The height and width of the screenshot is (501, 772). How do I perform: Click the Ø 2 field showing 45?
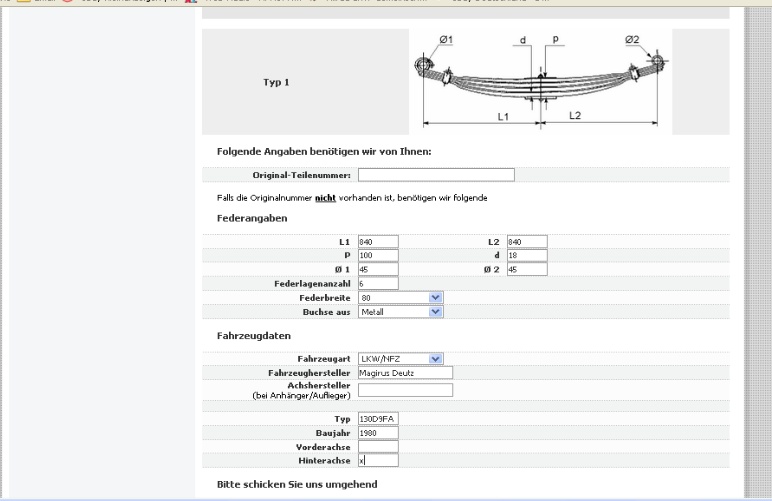(527, 269)
